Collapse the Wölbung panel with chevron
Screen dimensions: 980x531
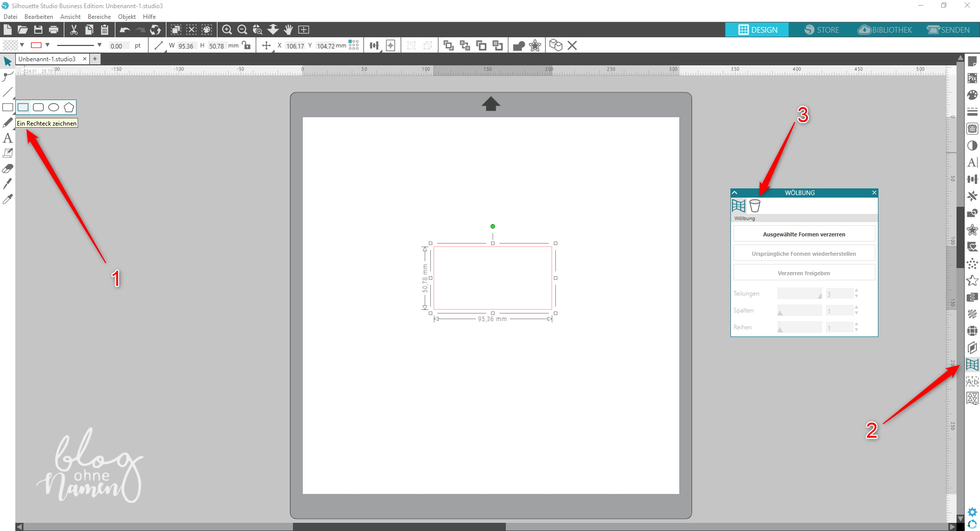pos(735,192)
